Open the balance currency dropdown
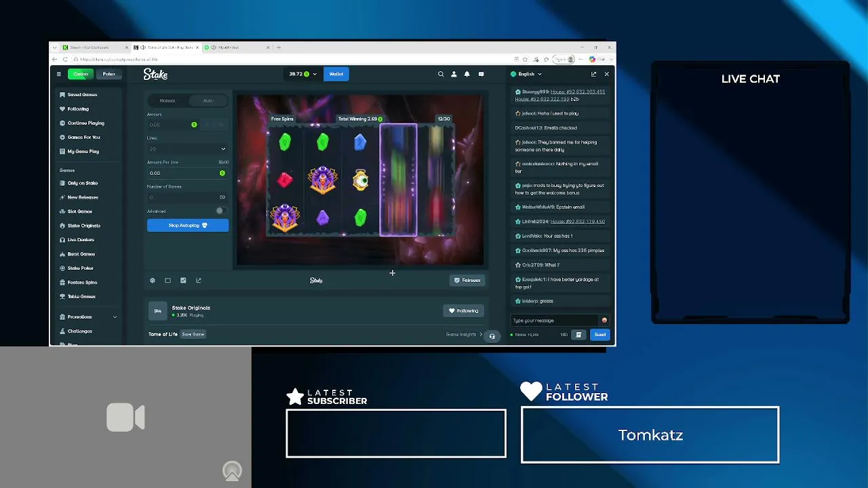This screenshot has width=868, height=488. [x=303, y=74]
